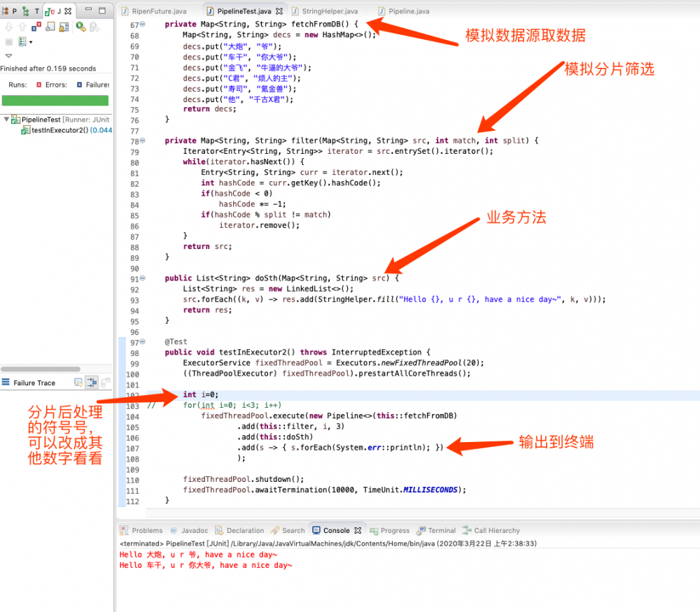The width and height of the screenshot is (700, 612).
Task: Open the Declaration view tab
Action: tap(239, 530)
